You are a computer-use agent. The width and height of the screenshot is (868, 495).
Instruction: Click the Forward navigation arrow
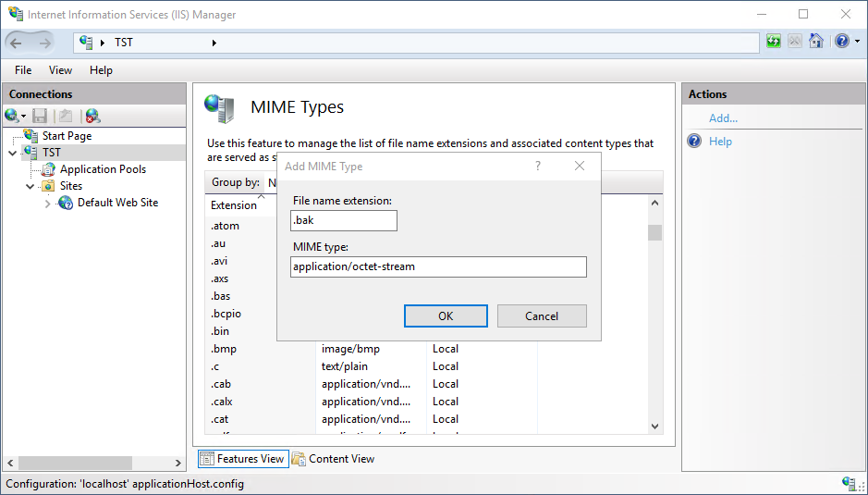[45, 43]
